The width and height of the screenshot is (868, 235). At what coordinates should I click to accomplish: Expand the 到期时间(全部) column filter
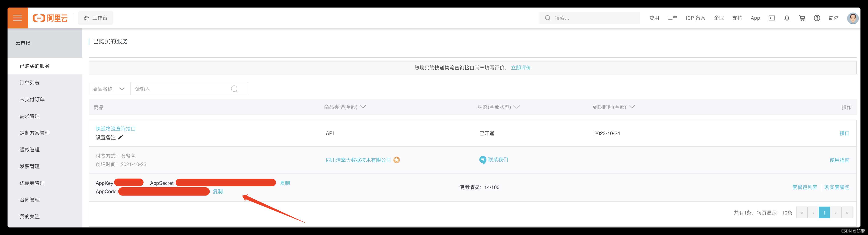click(x=614, y=107)
